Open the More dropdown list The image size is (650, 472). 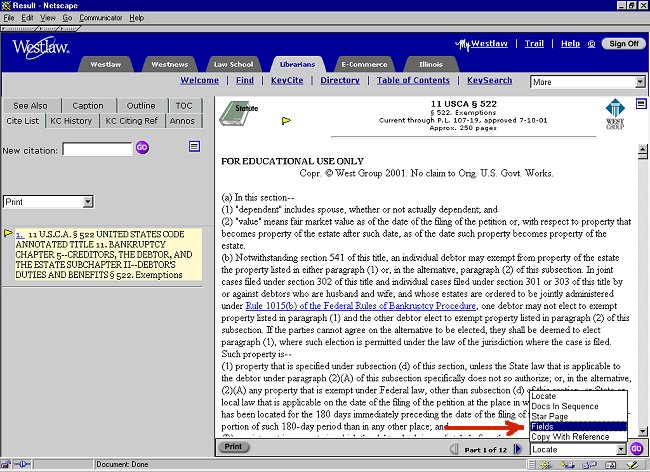click(587, 82)
